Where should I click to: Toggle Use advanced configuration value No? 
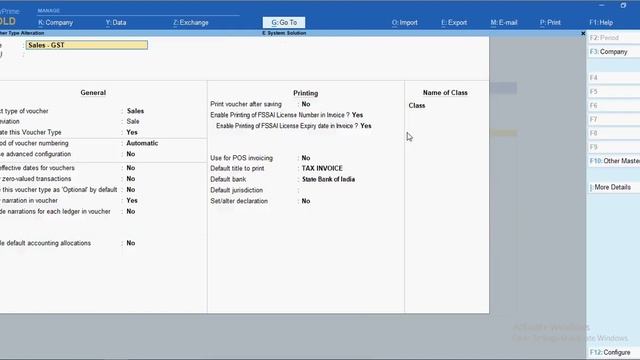[x=131, y=154]
